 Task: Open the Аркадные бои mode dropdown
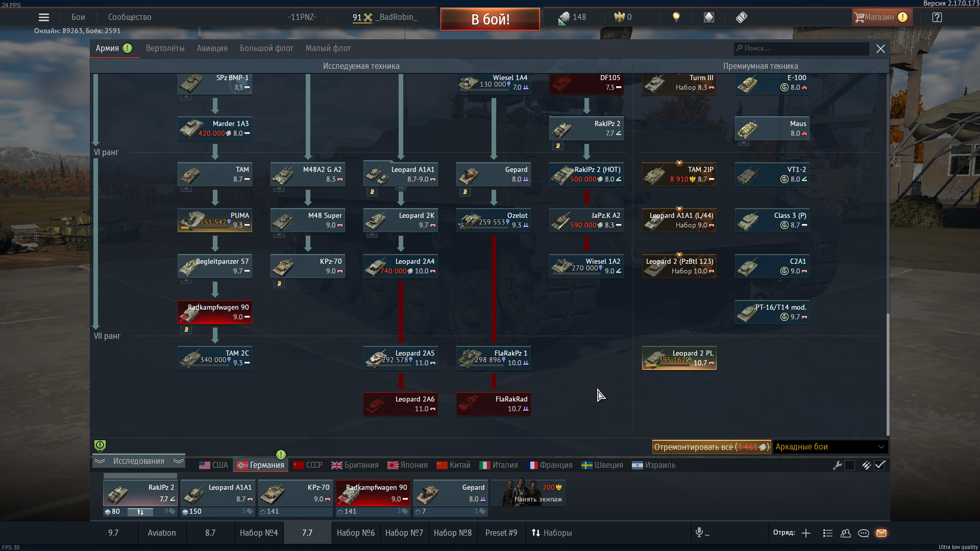pos(830,447)
